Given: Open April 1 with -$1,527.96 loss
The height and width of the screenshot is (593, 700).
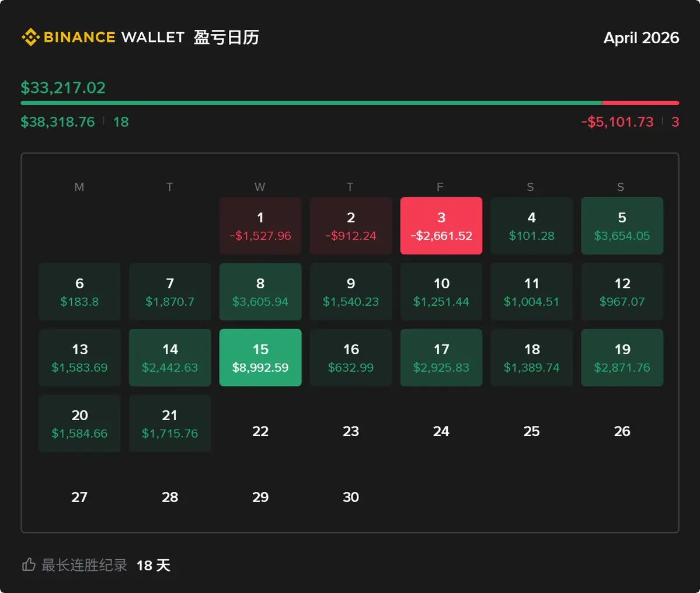Looking at the screenshot, I should pyautogui.click(x=260, y=226).
